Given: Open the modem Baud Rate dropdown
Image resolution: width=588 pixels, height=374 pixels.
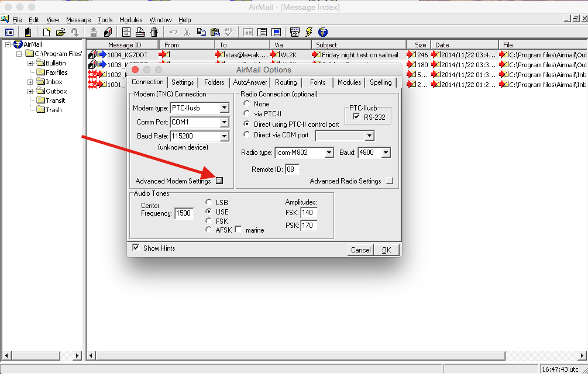Looking at the screenshot, I should tap(224, 136).
